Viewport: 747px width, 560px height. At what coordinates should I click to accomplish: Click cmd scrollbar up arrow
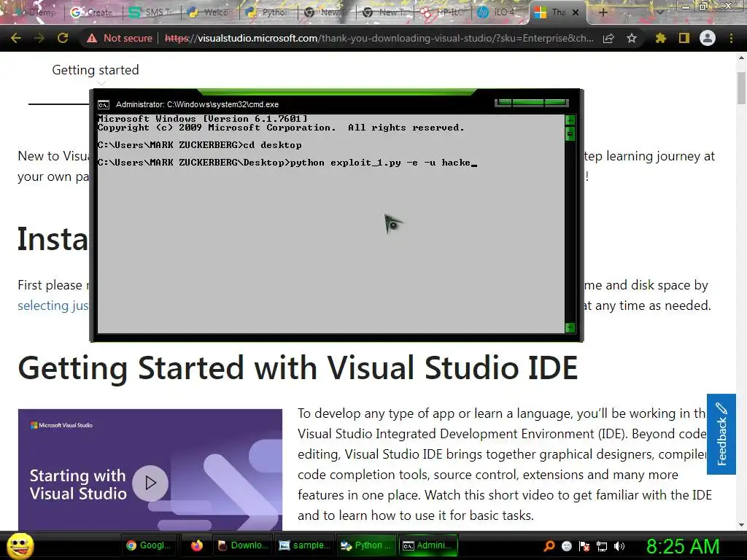(570, 120)
